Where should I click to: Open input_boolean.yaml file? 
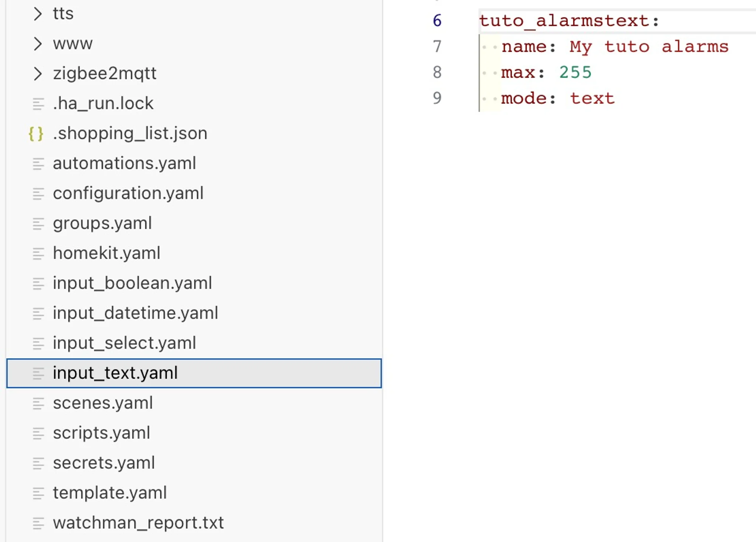[132, 283]
